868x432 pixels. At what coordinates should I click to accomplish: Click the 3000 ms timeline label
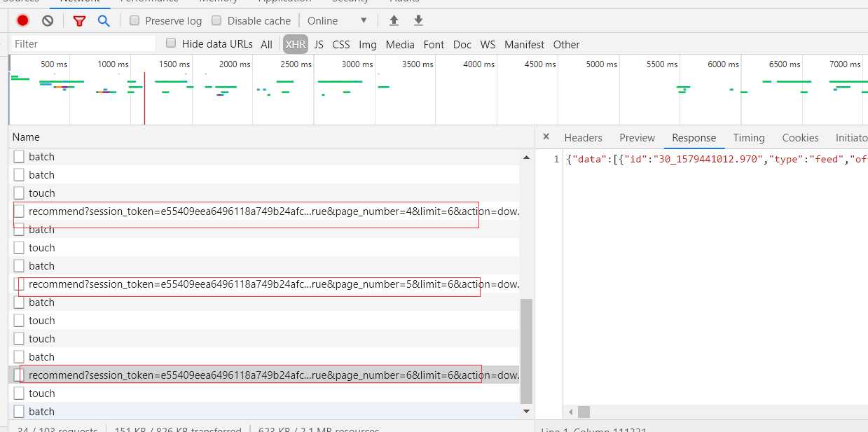tap(357, 64)
